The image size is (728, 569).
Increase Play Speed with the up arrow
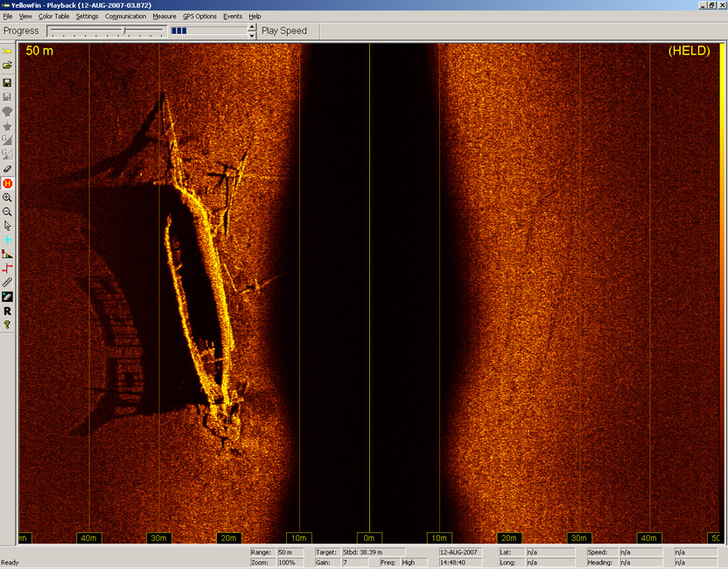[x=252, y=26]
